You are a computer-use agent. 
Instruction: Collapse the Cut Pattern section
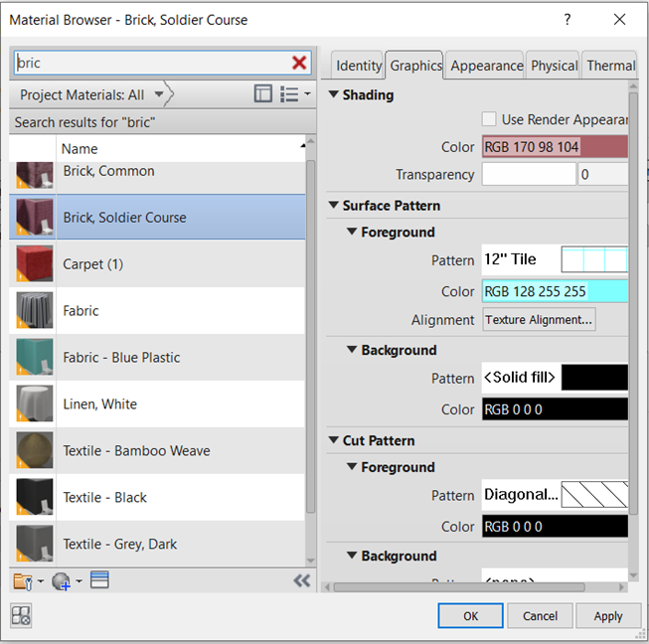334,440
